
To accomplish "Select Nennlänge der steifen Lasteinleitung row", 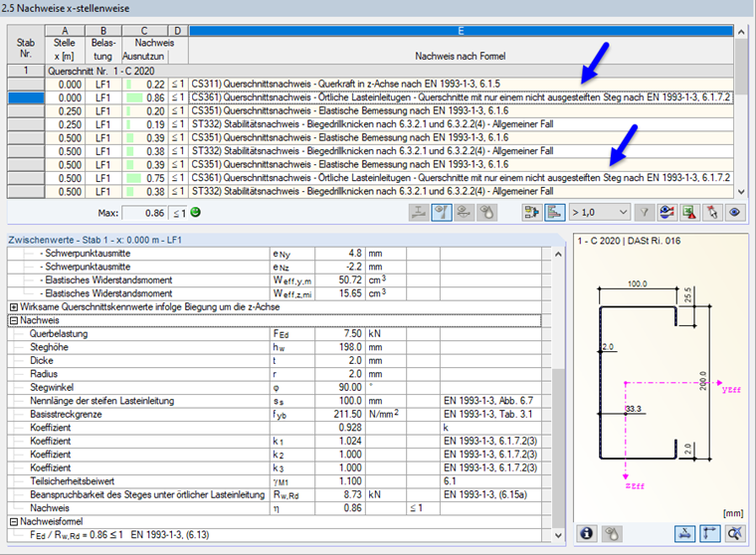I will 275,401.
